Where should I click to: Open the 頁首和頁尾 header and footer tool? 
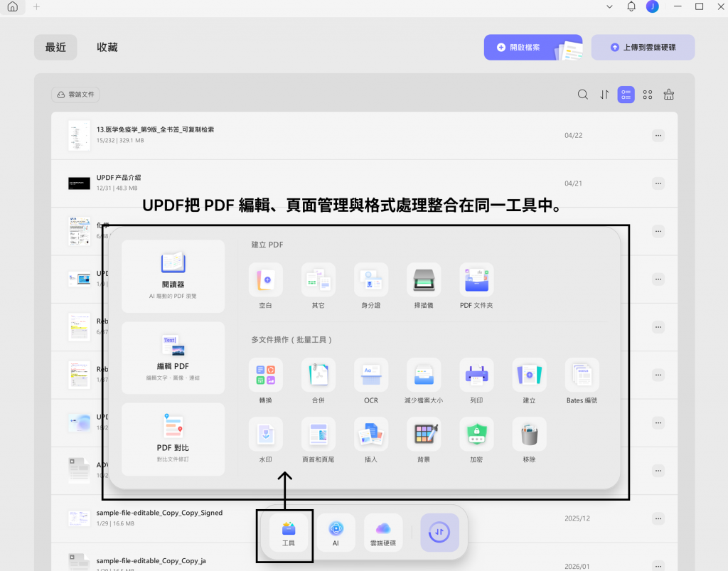point(318,434)
